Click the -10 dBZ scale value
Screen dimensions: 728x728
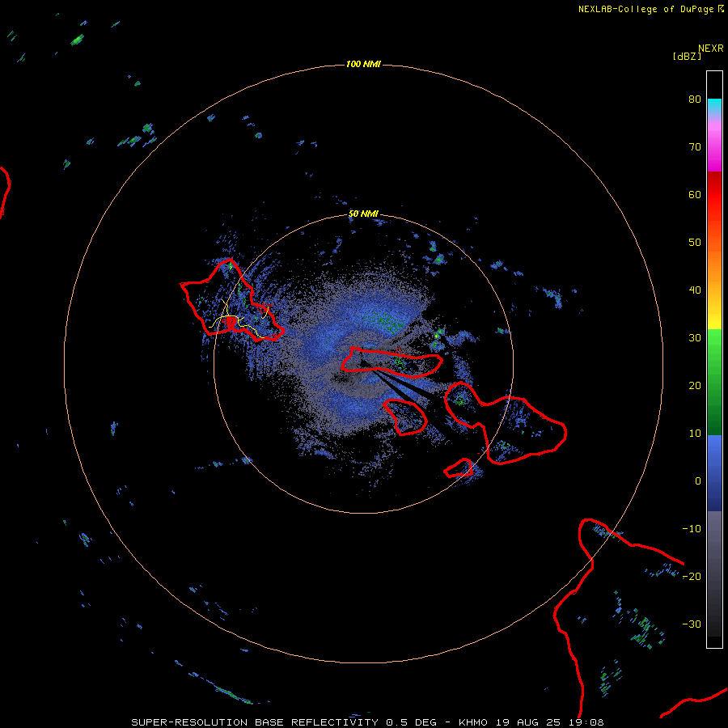(x=692, y=529)
